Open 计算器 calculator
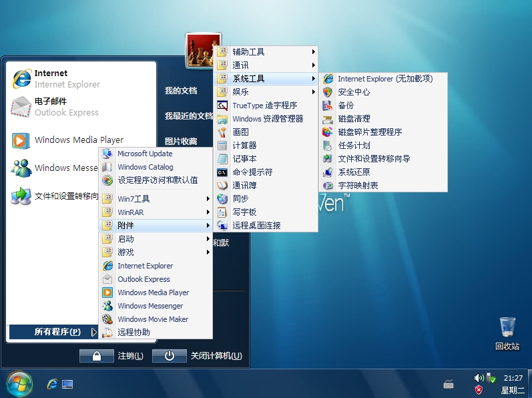The height and width of the screenshot is (398, 532). 266,146
